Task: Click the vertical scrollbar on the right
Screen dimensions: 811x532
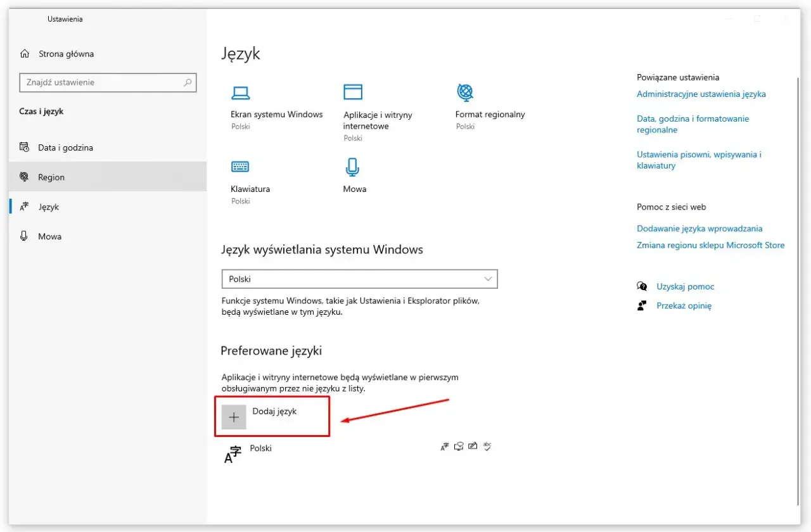Action: click(798, 291)
